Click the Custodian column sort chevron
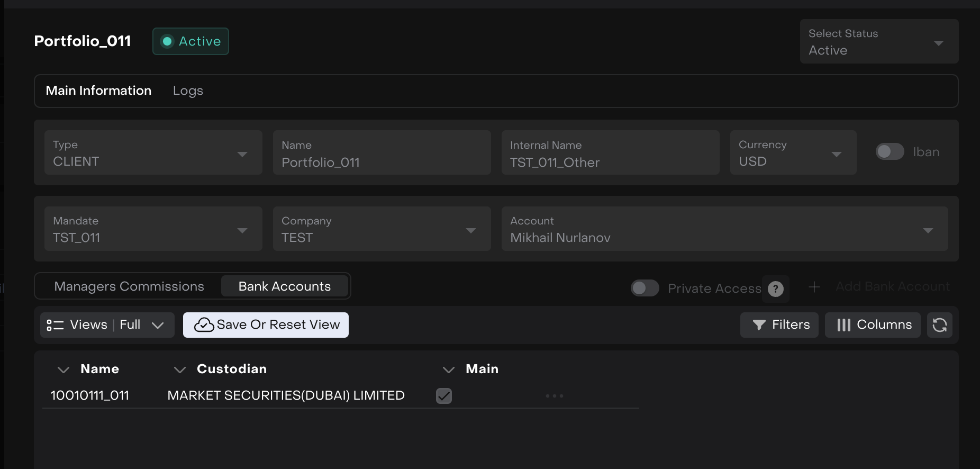The height and width of the screenshot is (469, 980). coord(180,369)
